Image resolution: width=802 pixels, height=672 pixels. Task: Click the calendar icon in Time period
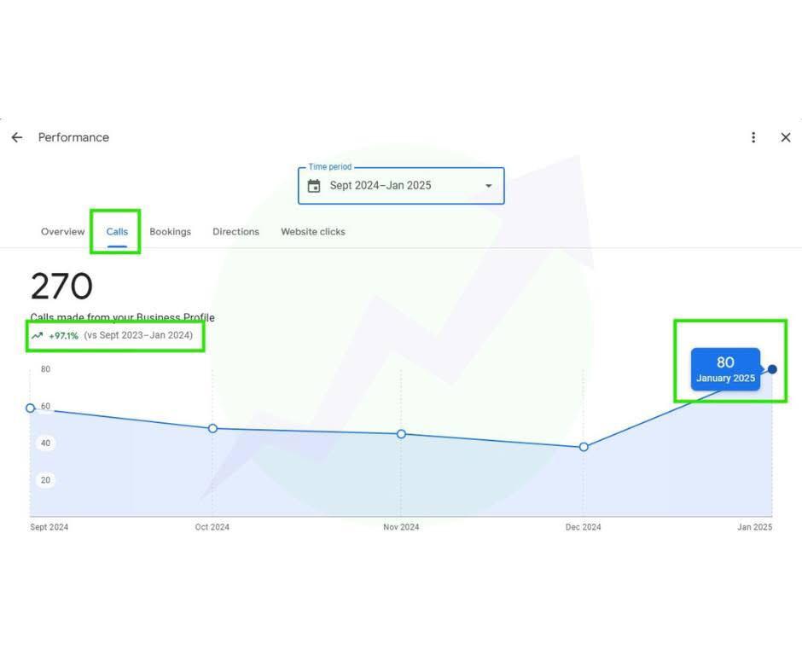point(314,186)
